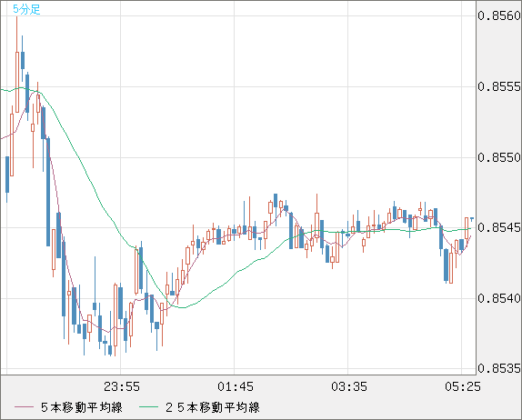522x420 pixels.
Task: Click the 0.8545 price axis label
Action: click(x=499, y=227)
